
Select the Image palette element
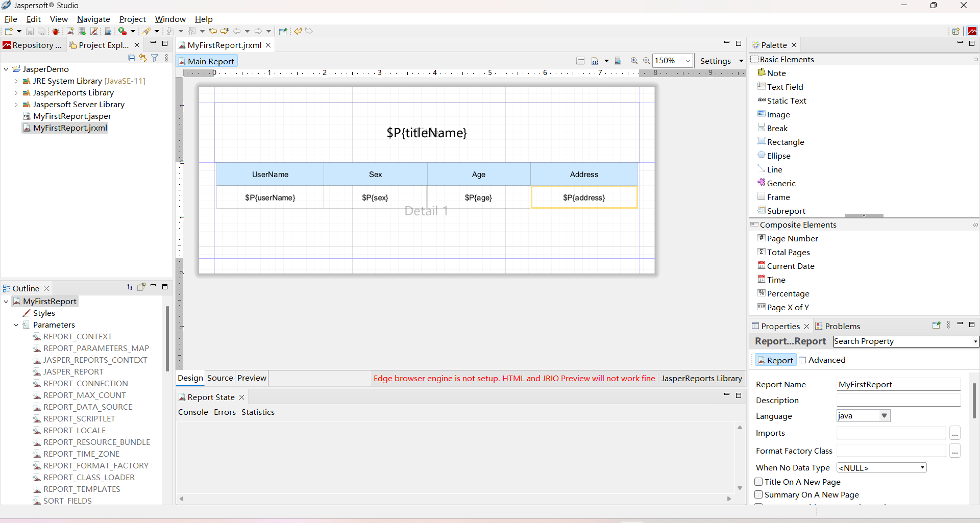point(774,114)
